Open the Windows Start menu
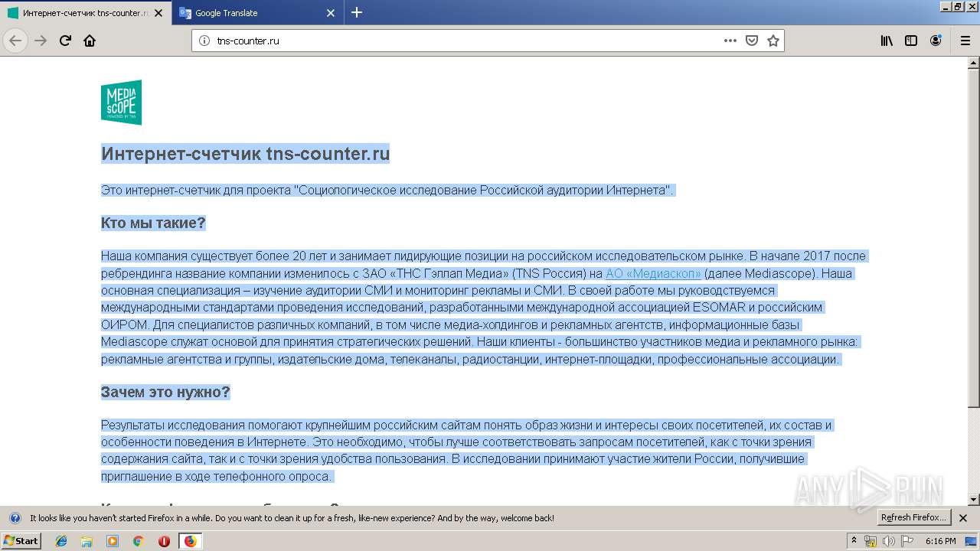 (21, 540)
